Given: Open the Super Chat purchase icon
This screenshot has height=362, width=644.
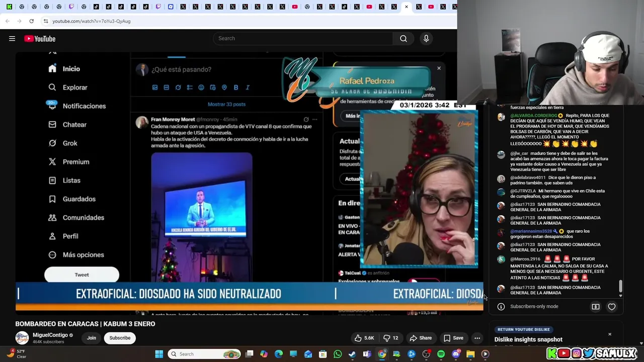Looking at the screenshot, I should 596,307.
